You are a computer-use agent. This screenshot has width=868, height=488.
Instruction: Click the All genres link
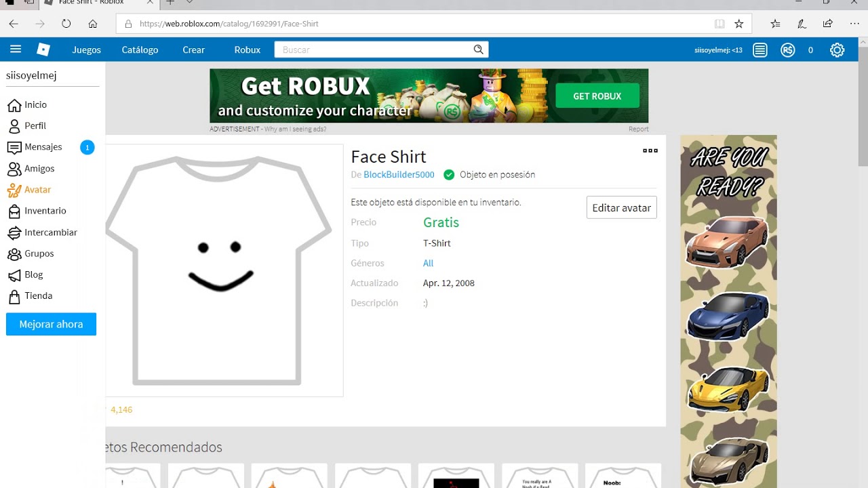coord(428,263)
